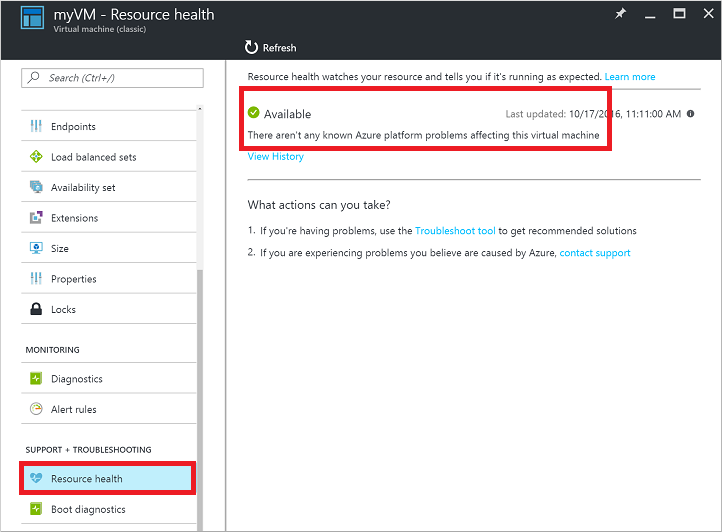
Task: Click the contact support link
Action: pyautogui.click(x=594, y=252)
